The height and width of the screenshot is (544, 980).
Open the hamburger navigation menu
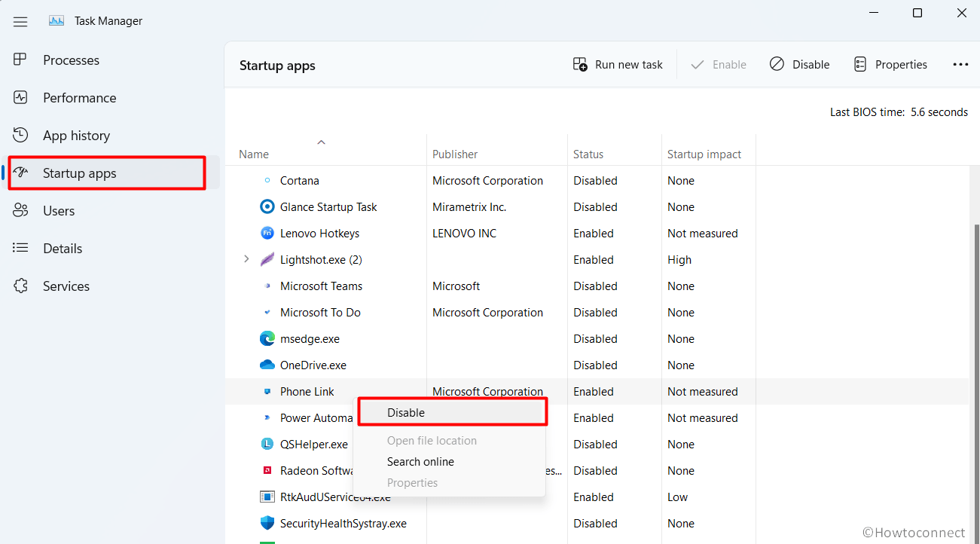[20, 22]
